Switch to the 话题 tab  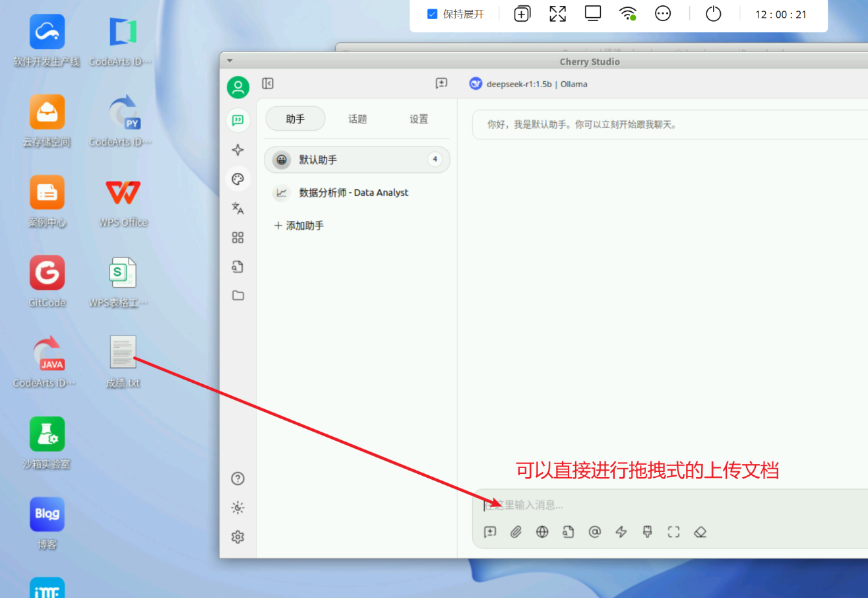pyautogui.click(x=357, y=119)
